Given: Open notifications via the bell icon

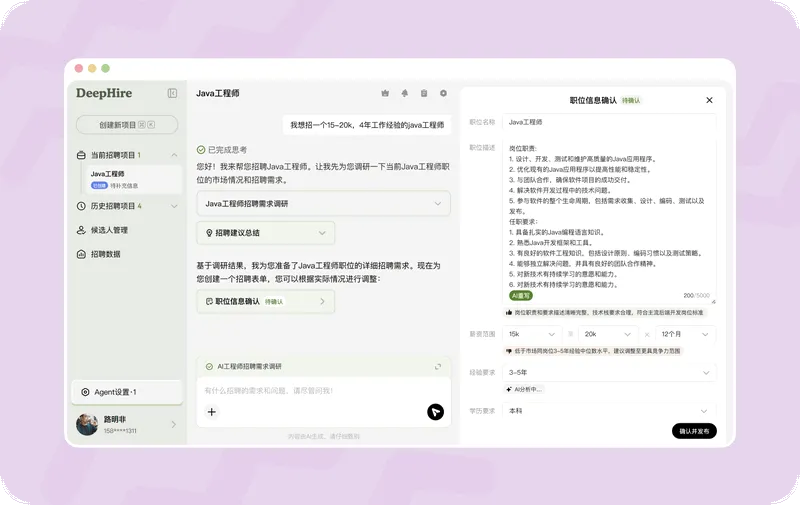Looking at the screenshot, I should coord(404,93).
